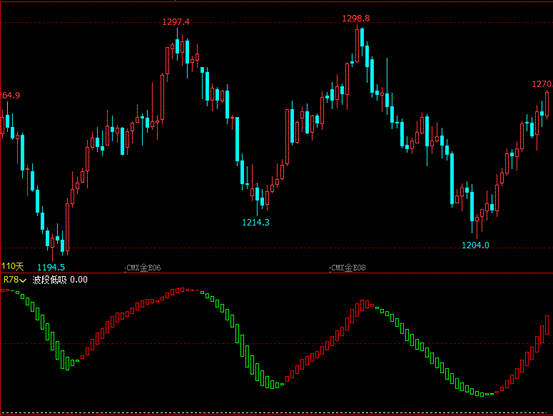Click the top red bars of first indicator peak
Image resolution: width=553 pixels, height=416 pixels.
point(180,291)
